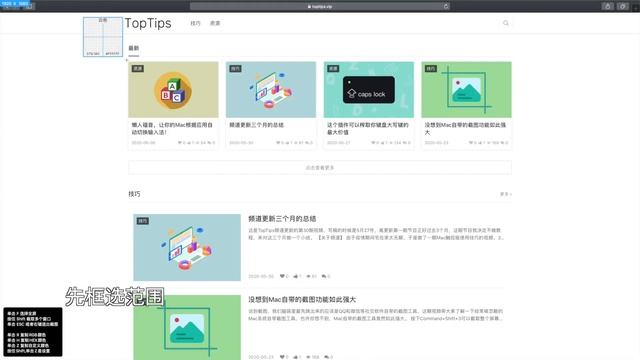Open the 资源 menu in site navigation

click(x=215, y=23)
